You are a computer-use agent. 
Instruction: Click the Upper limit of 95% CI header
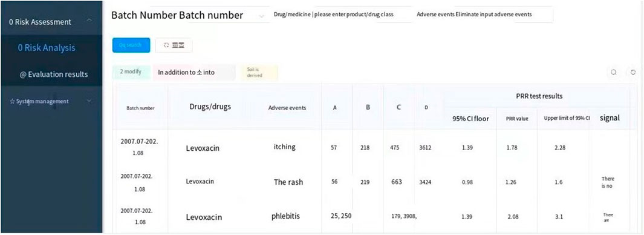pos(567,118)
